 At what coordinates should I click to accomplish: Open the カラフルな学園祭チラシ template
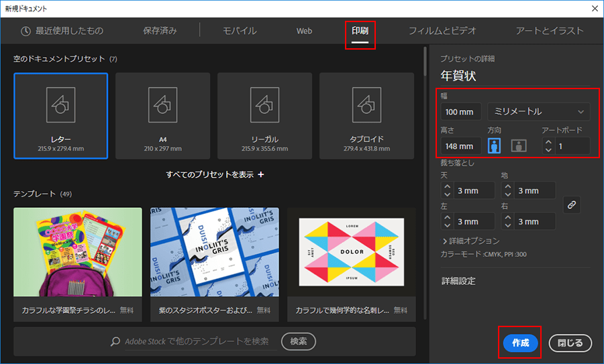(78, 264)
